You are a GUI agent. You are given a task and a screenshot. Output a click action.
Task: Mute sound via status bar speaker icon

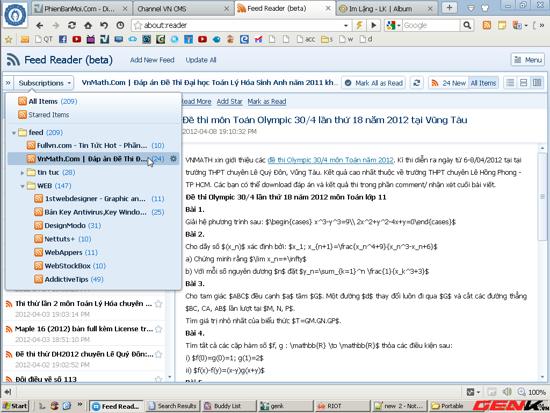coord(507,392)
